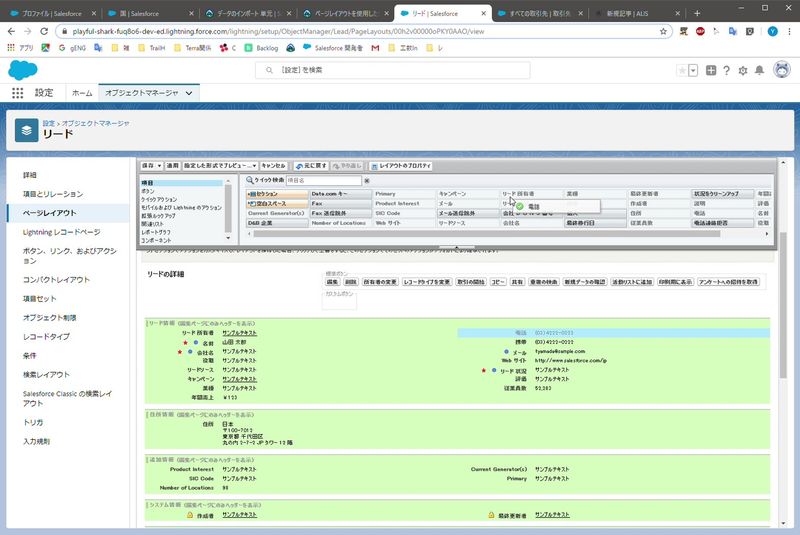Click the キャンセル button in layout toolbar
Screen dimensions: 800x535
click(274, 165)
